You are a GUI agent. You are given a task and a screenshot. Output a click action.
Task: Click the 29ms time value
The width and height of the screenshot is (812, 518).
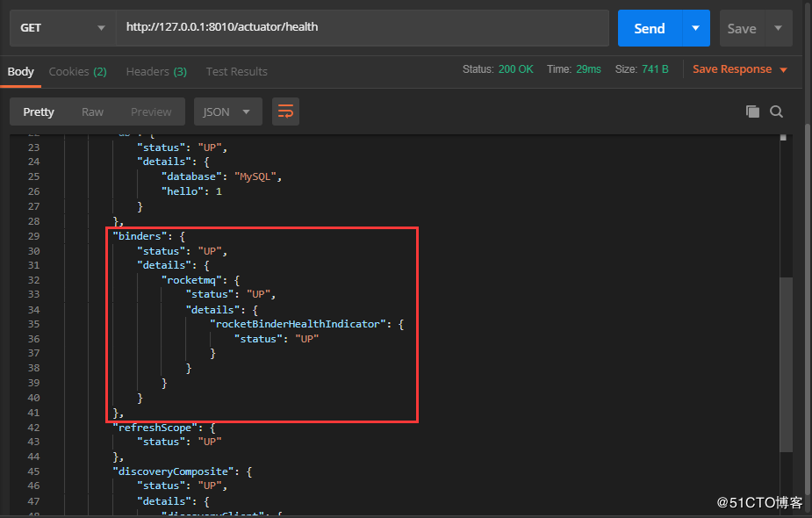point(589,69)
